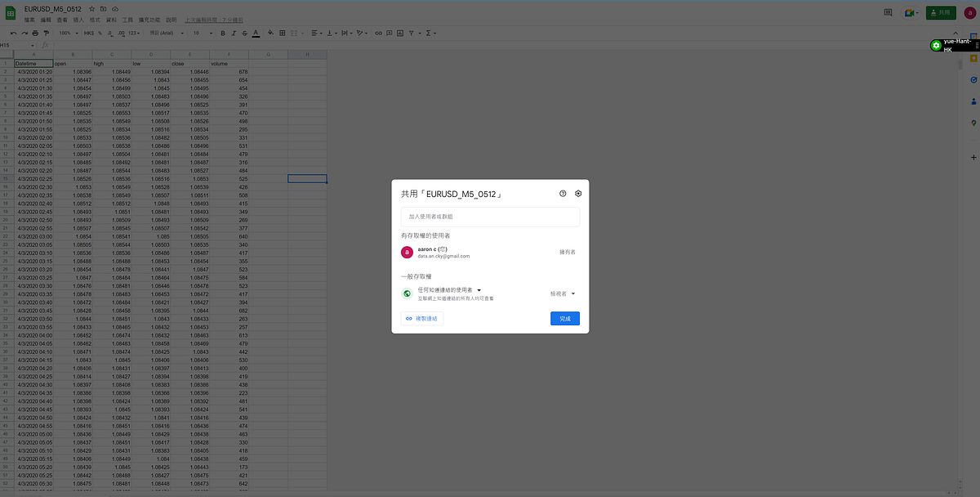Open the text color picker
980x497 pixels.
coord(256,33)
